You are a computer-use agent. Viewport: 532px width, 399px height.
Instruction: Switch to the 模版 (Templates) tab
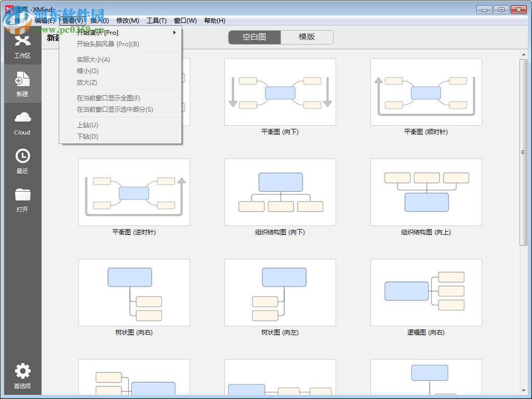tap(308, 37)
